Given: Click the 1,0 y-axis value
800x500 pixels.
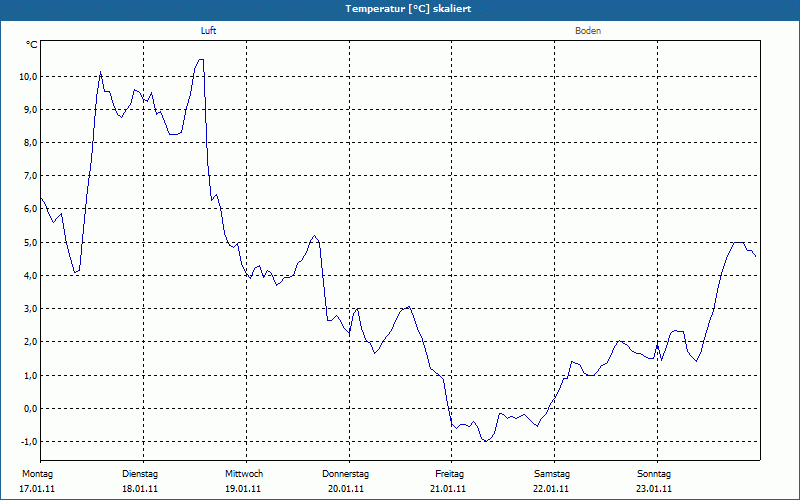Looking at the screenshot, I should coord(30,376).
